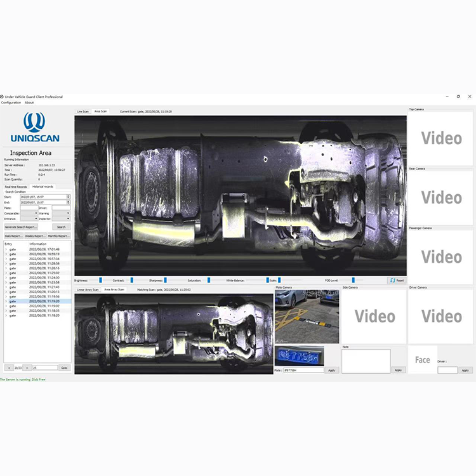The height and width of the screenshot is (476, 476).
Task: Go to previous page of records
Action: point(9,367)
